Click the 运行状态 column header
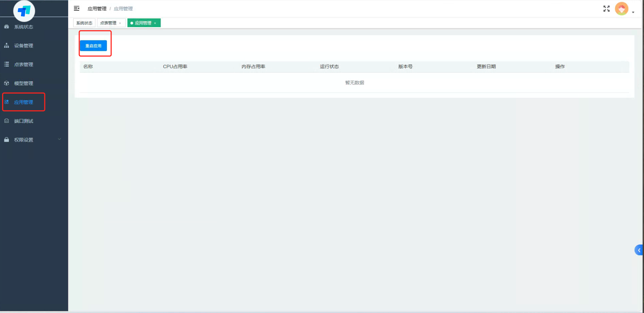 (x=329, y=66)
